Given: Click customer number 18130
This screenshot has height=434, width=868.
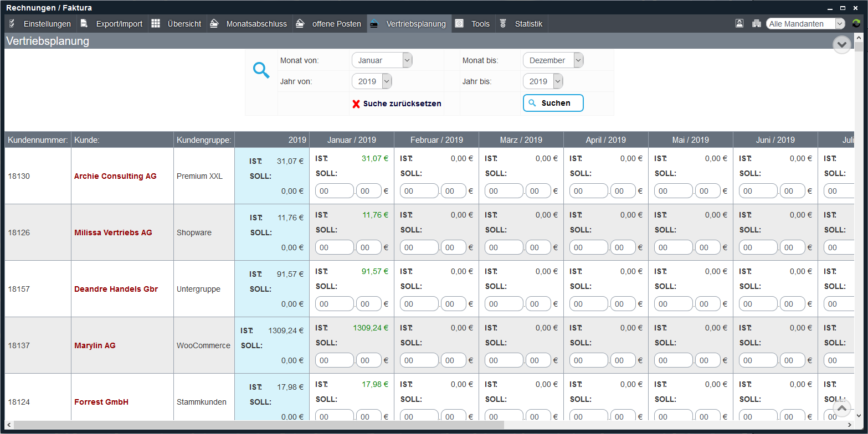Looking at the screenshot, I should click(19, 176).
